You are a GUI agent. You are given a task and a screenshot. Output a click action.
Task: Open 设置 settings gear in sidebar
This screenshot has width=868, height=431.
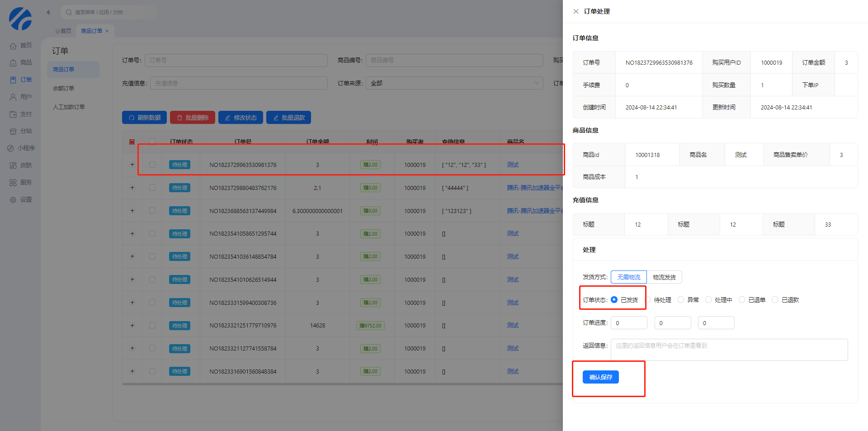coord(14,200)
